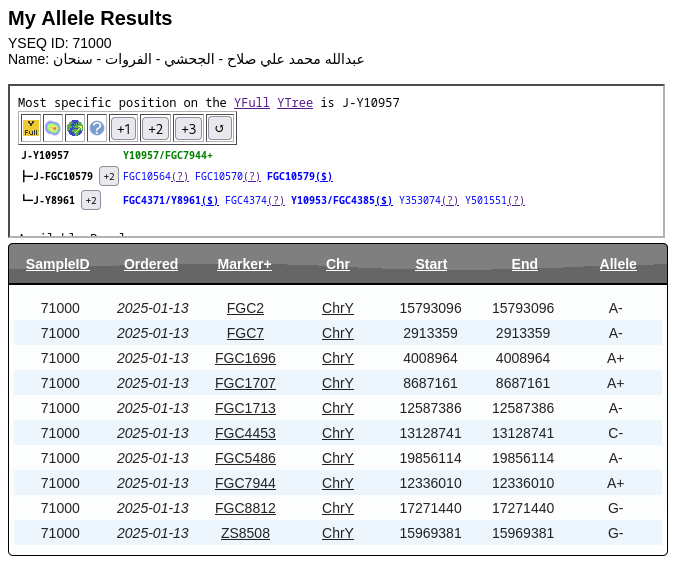
Task: Open FGC5486 marker link
Action: [245, 458]
